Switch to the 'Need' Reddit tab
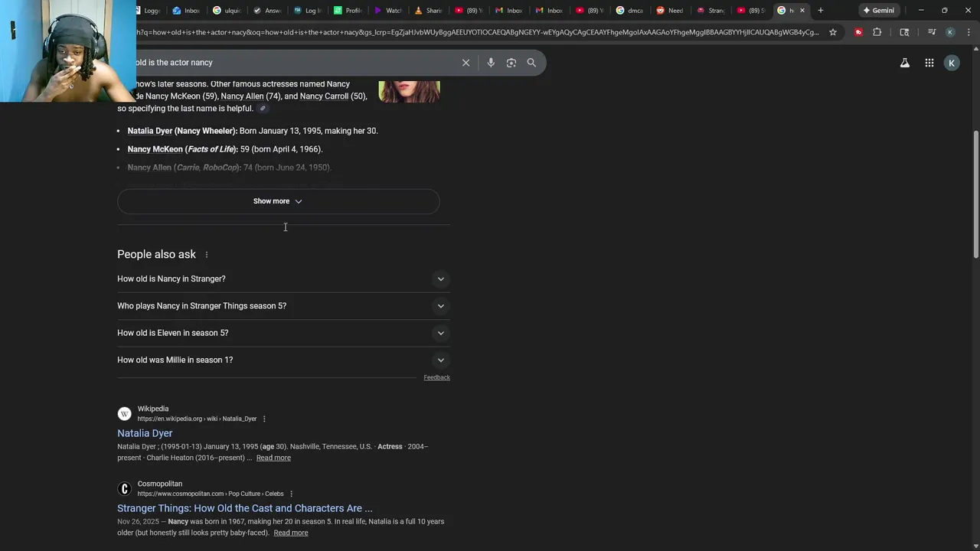 (671, 10)
